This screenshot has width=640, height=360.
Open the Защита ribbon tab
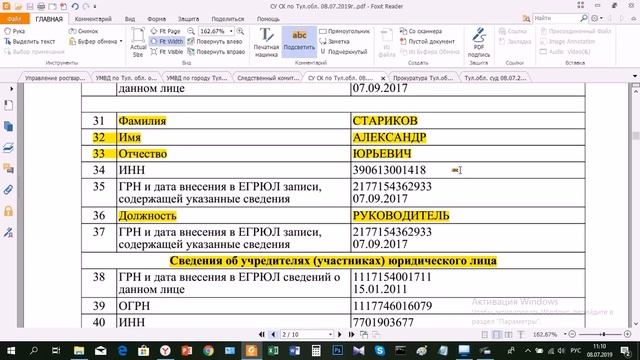188,19
